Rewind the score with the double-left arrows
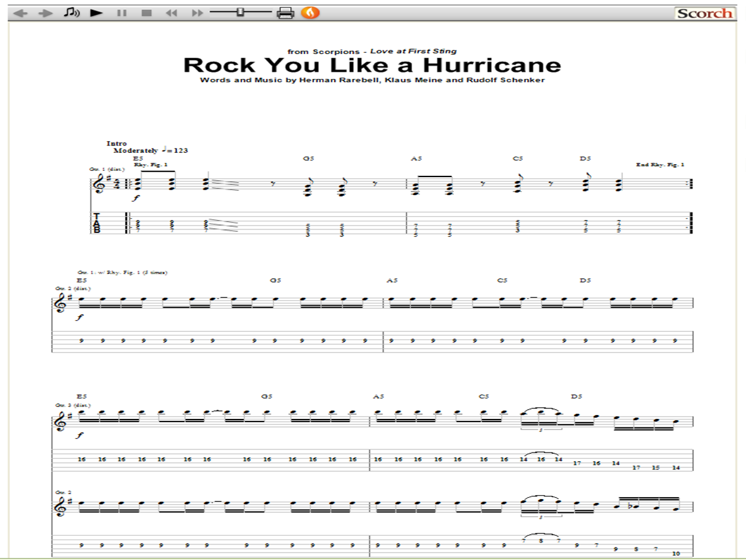The image size is (746, 560). click(172, 12)
